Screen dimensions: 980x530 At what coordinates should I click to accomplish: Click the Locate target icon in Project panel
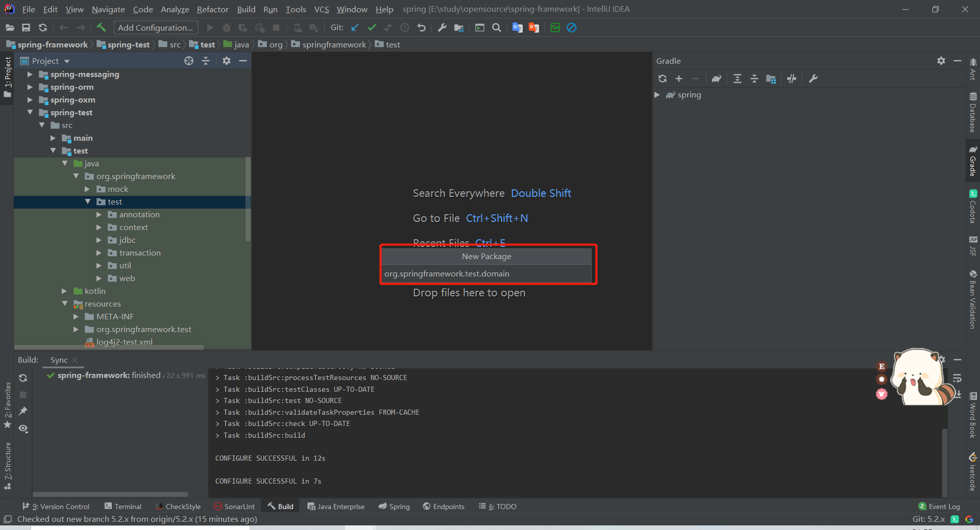click(189, 61)
